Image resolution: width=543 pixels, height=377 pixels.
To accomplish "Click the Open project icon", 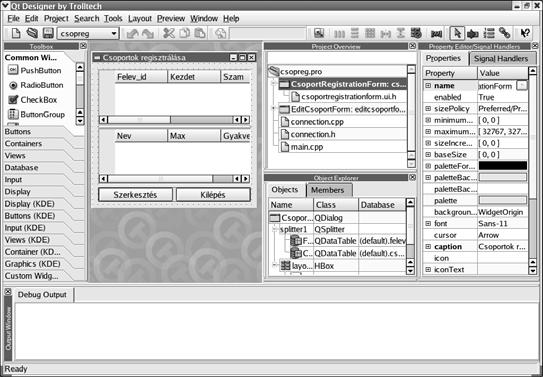I will (x=32, y=34).
